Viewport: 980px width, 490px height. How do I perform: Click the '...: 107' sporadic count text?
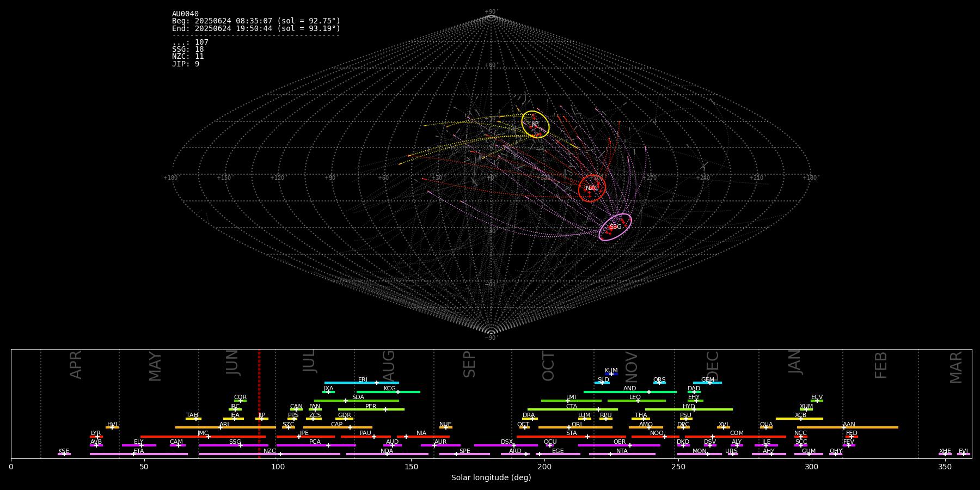coord(190,42)
